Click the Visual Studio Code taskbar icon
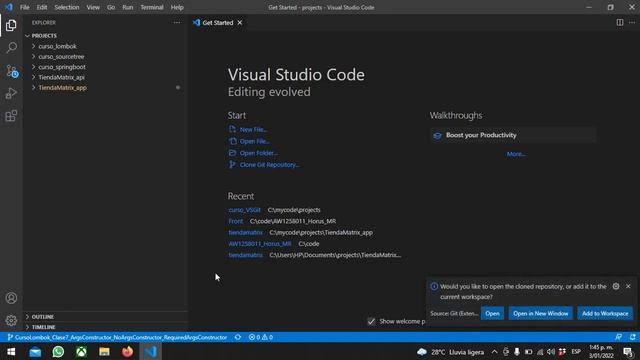This screenshot has width=640, height=360. pyautogui.click(x=151, y=351)
